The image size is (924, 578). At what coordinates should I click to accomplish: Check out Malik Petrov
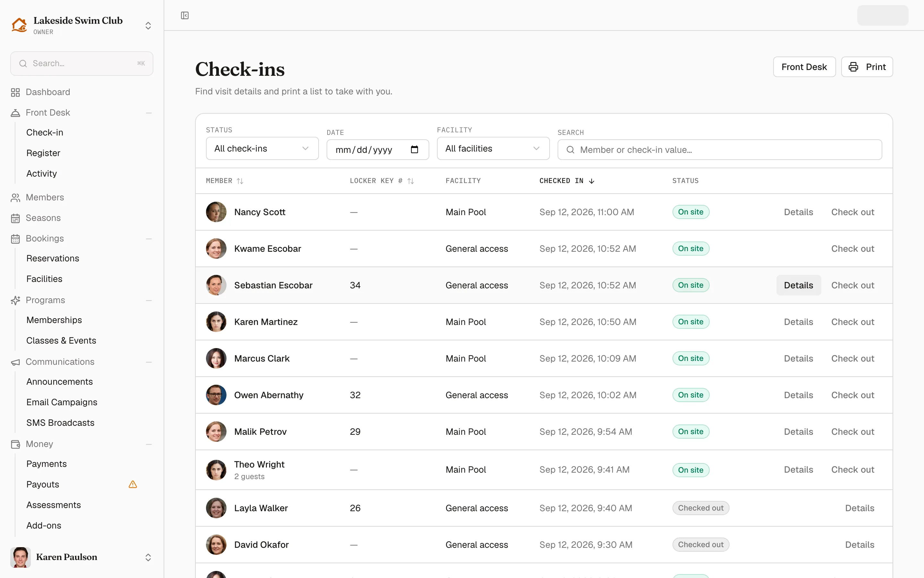852,432
